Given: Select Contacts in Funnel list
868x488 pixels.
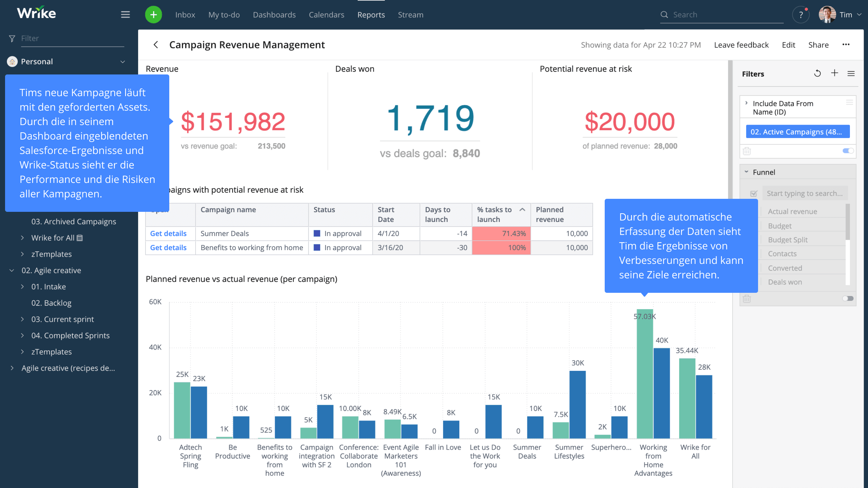Looking at the screenshot, I should [782, 254].
